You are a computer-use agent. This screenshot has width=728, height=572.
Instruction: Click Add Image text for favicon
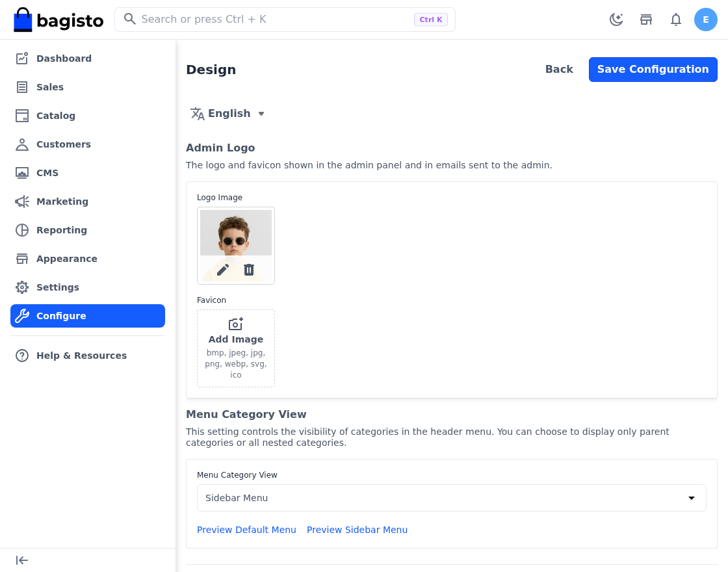(236, 339)
